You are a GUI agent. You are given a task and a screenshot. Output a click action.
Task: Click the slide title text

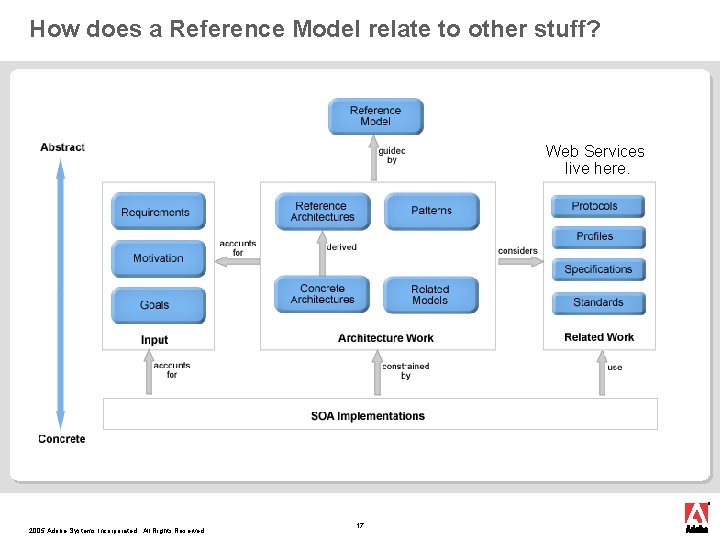point(315,28)
